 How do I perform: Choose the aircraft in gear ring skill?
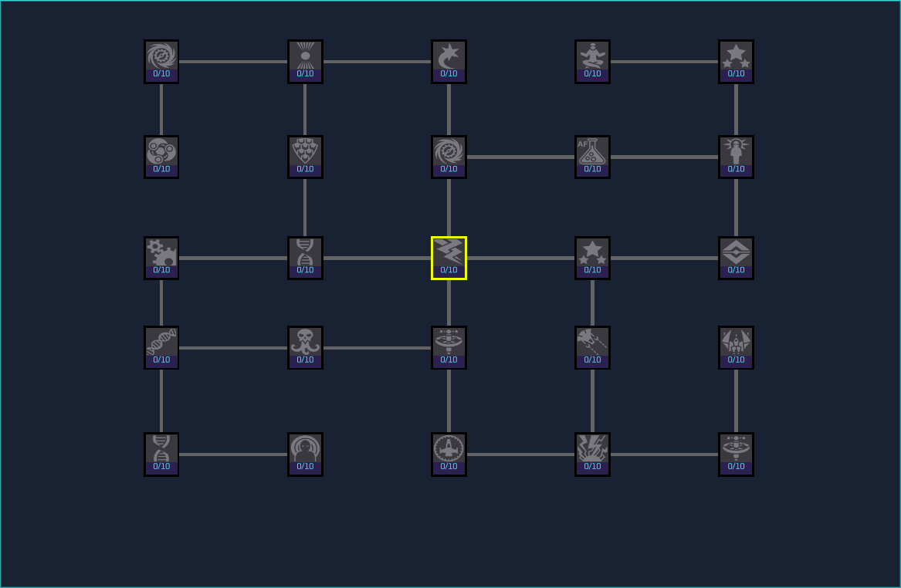449,454
